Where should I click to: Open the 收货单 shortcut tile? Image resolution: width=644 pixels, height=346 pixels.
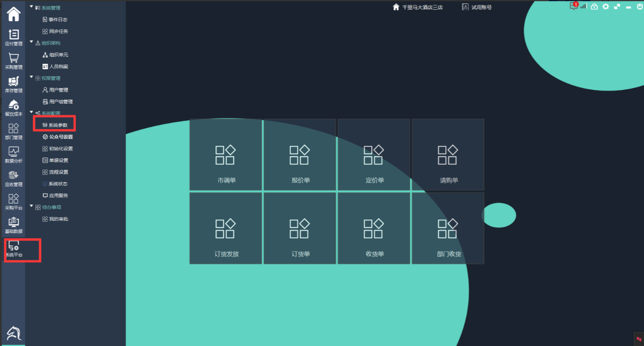pos(374,229)
